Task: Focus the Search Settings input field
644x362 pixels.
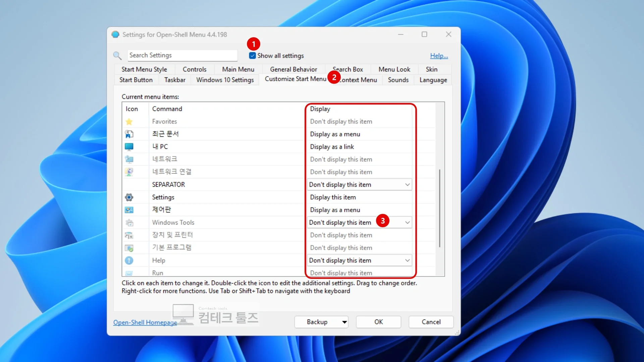Action: pos(182,55)
